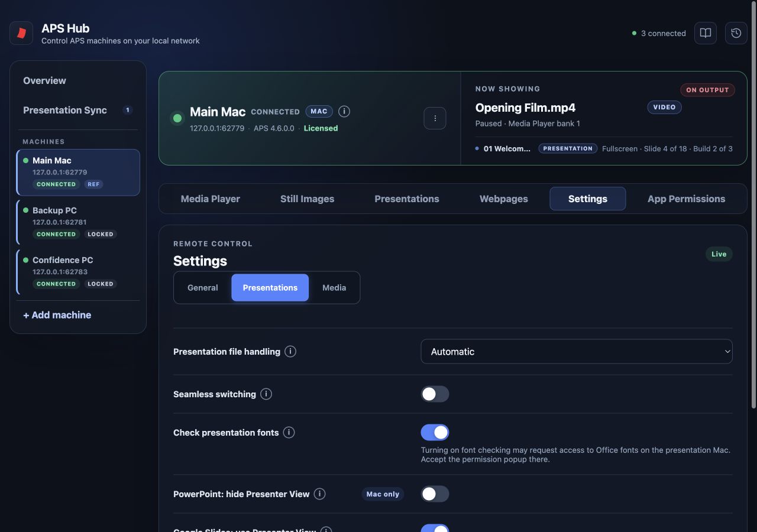Open the Webpages tab
The height and width of the screenshot is (532, 757).
[x=504, y=199]
